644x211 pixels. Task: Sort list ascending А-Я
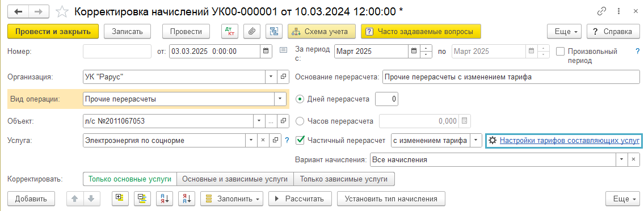click(x=165, y=199)
